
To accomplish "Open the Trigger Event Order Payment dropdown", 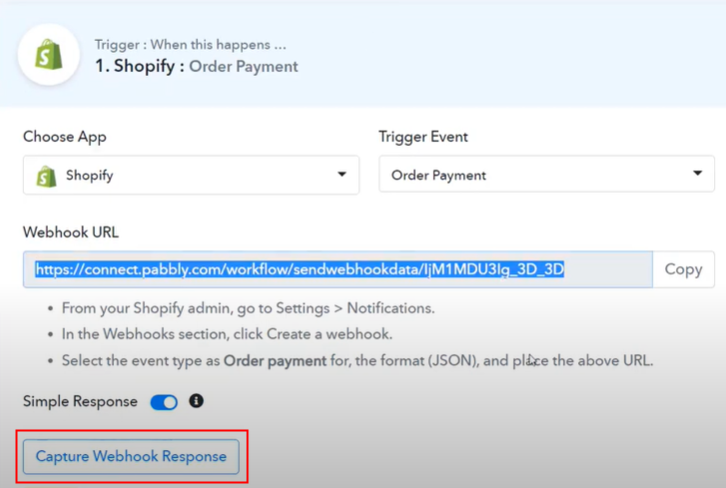I will pyautogui.click(x=546, y=174).
